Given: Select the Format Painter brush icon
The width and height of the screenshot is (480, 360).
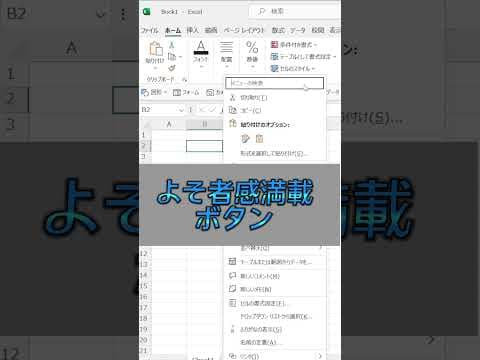Looking at the screenshot, I should coord(172,68).
